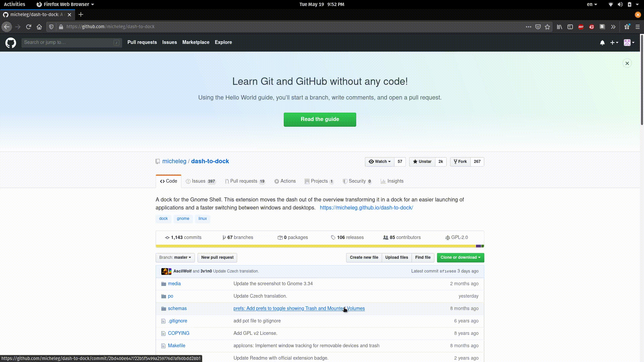Image resolution: width=644 pixels, height=362 pixels.
Task: Open the notifications bell
Action: pyautogui.click(x=602, y=43)
